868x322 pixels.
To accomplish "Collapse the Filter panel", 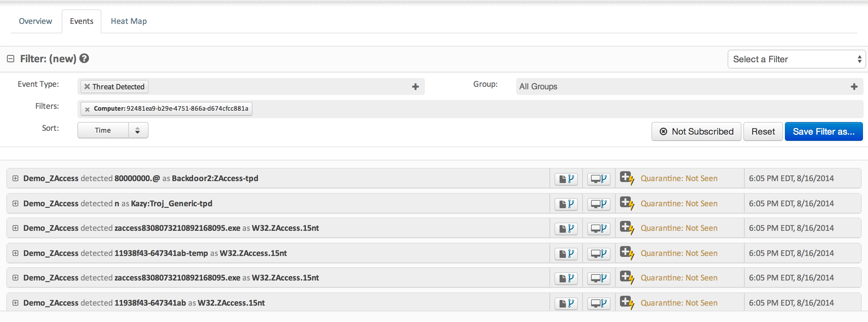I will click(11, 58).
